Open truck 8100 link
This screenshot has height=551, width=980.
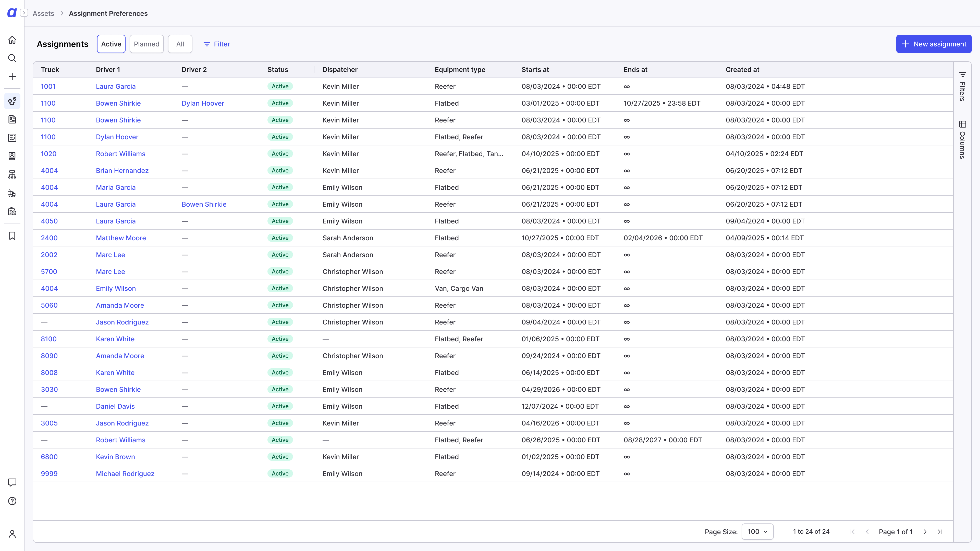(48, 339)
